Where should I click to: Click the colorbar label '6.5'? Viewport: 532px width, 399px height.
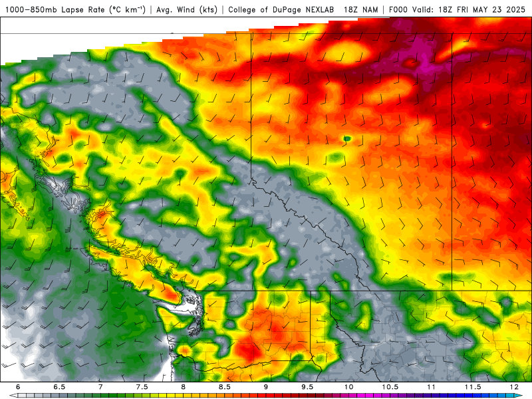tap(59, 387)
